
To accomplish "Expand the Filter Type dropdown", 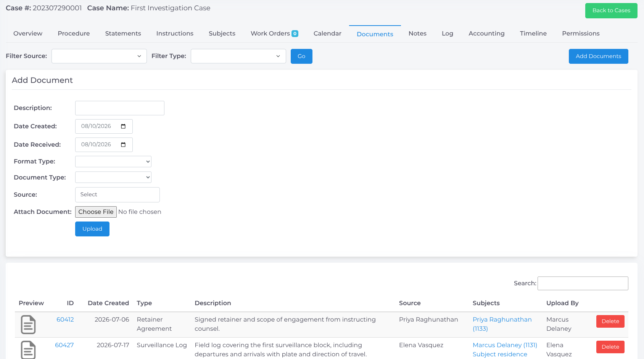I will coord(238,56).
